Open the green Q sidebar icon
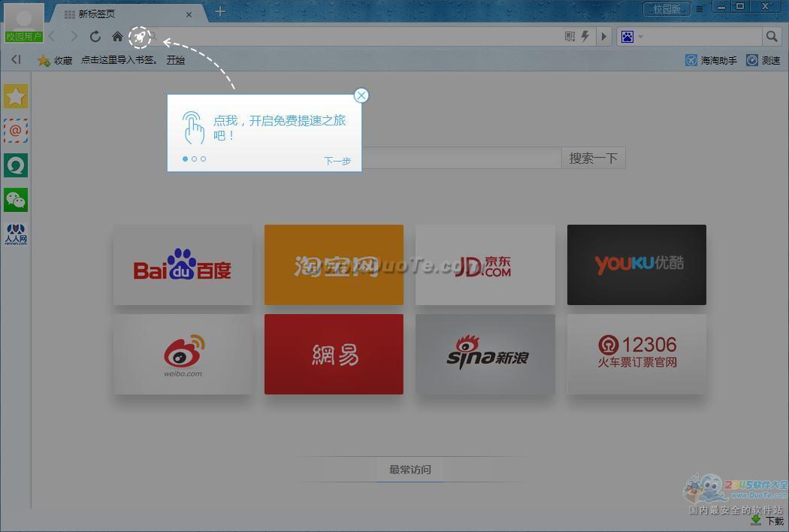The height and width of the screenshot is (532, 789). coord(16,165)
